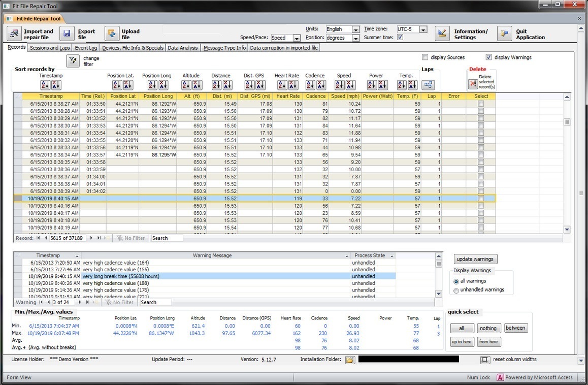588x385 pixels.
Task: Sort Timestamp descending
Action: (56, 85)
